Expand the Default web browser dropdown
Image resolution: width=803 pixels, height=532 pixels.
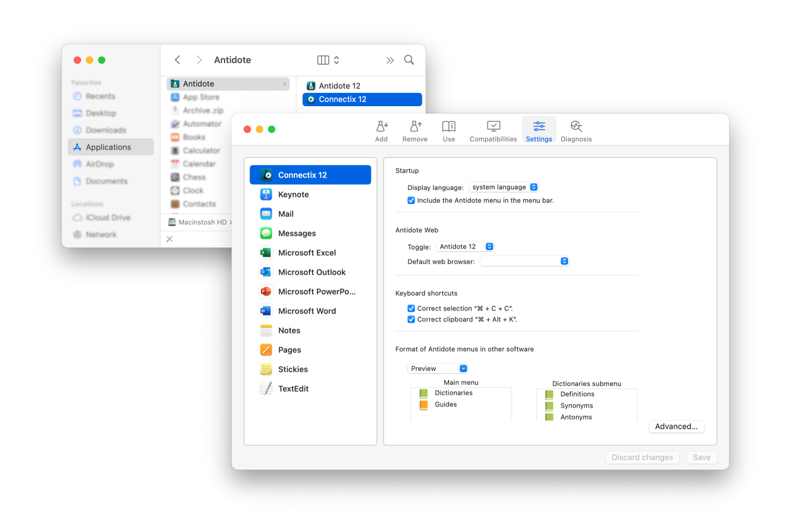(x=524, y=261)
